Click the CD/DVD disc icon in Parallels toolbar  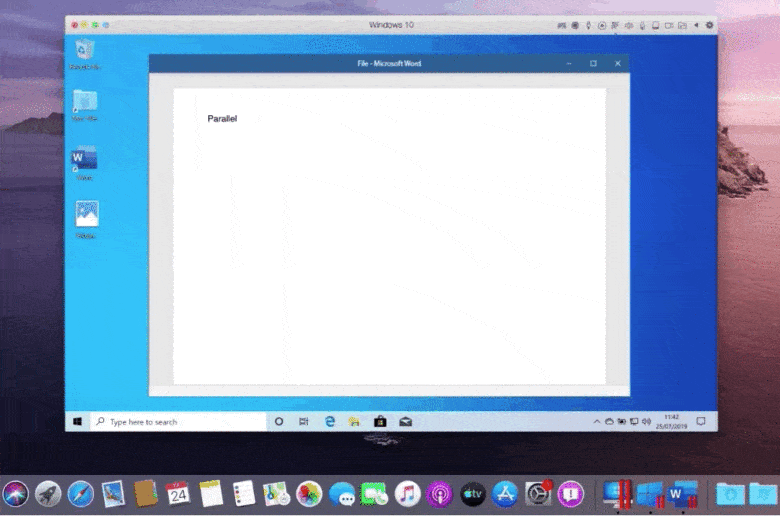point(602,25)
